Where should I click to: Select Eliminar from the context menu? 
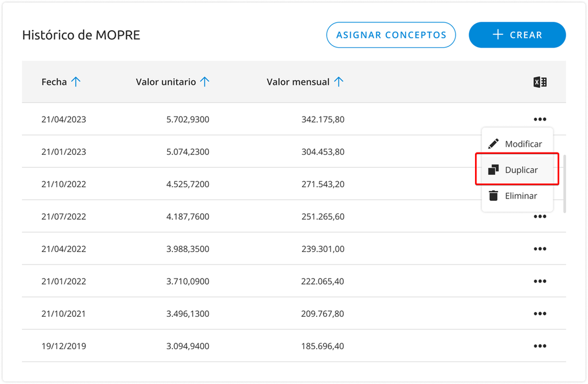pyautogui.click(x=520, y=196)
